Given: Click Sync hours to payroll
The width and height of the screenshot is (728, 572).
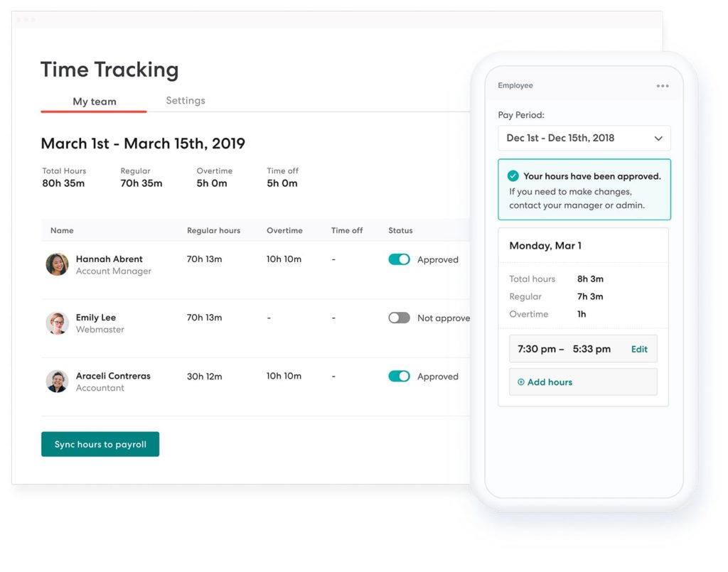Looking at the screenshot, I should pos(100,443).
